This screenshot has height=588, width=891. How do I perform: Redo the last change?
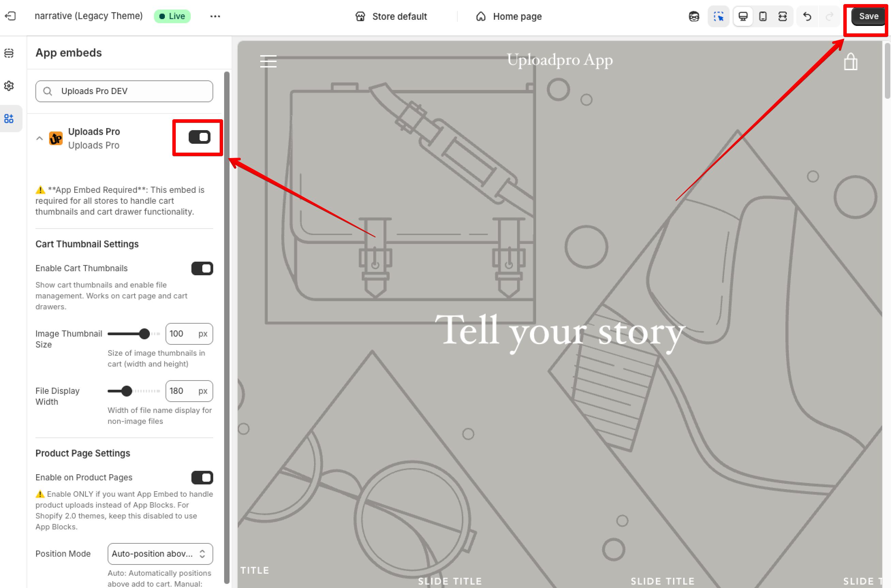pyautogui.click(x=830, y=16)
